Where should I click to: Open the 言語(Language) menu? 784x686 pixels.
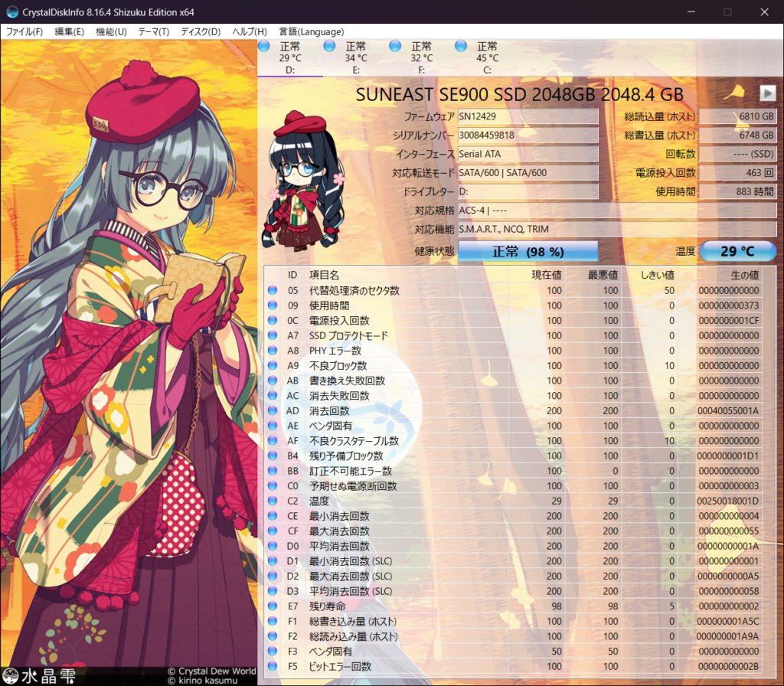[312, 31]
